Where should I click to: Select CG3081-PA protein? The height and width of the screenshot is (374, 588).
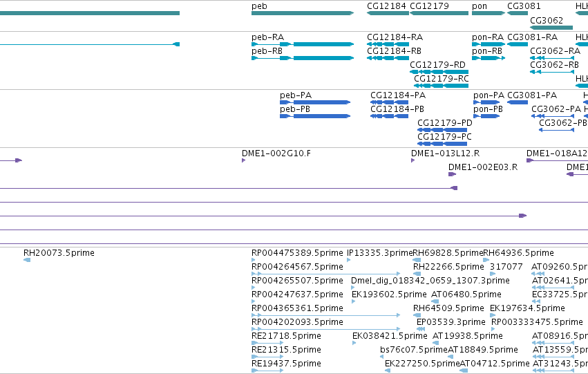pyautogui.click(x=518, y=102)
